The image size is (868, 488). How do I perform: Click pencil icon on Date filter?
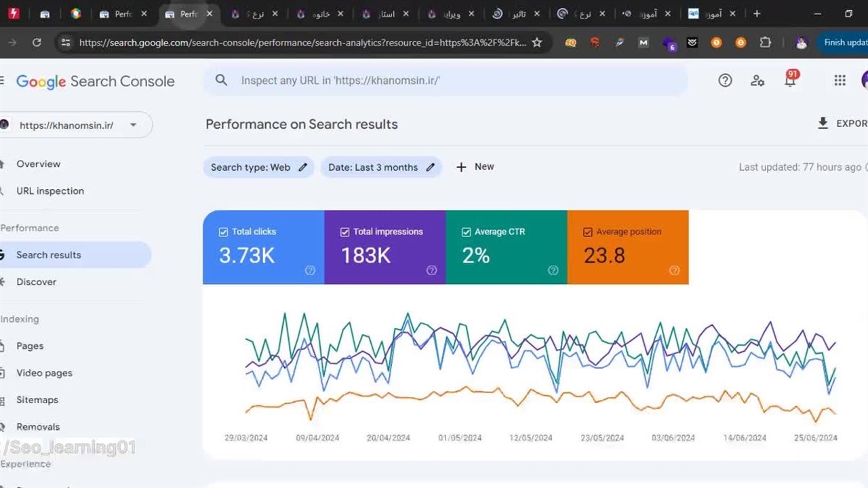430,167
